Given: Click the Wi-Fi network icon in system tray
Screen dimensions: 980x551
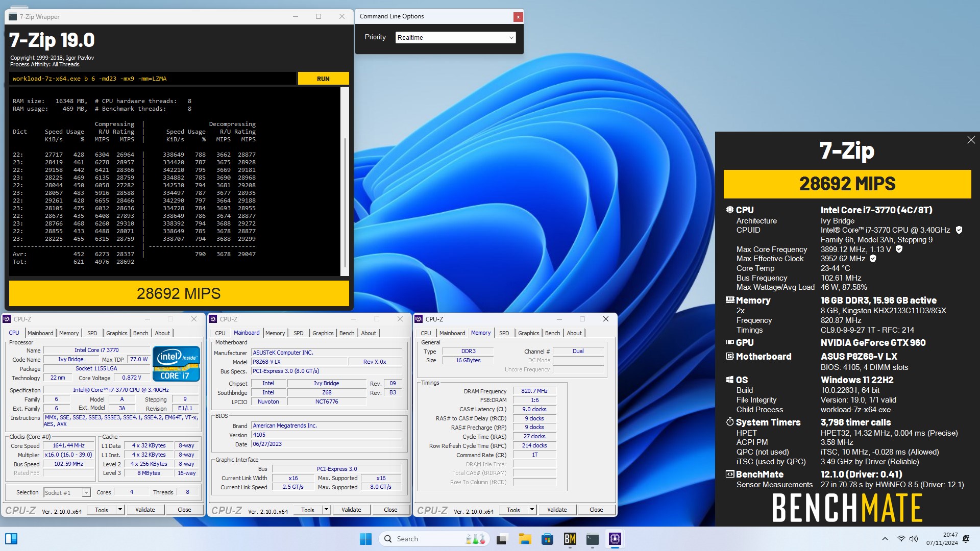Looking at the screenshot, I should (901, 539).
